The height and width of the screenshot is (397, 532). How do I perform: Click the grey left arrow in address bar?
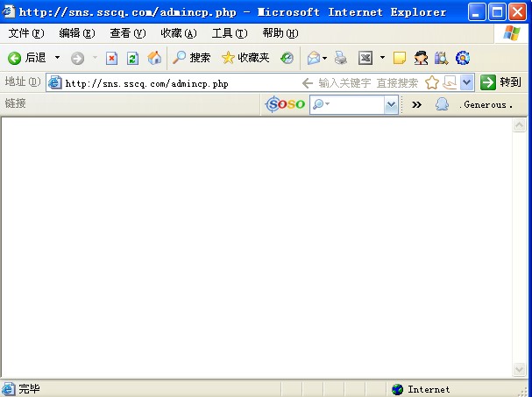308,83
